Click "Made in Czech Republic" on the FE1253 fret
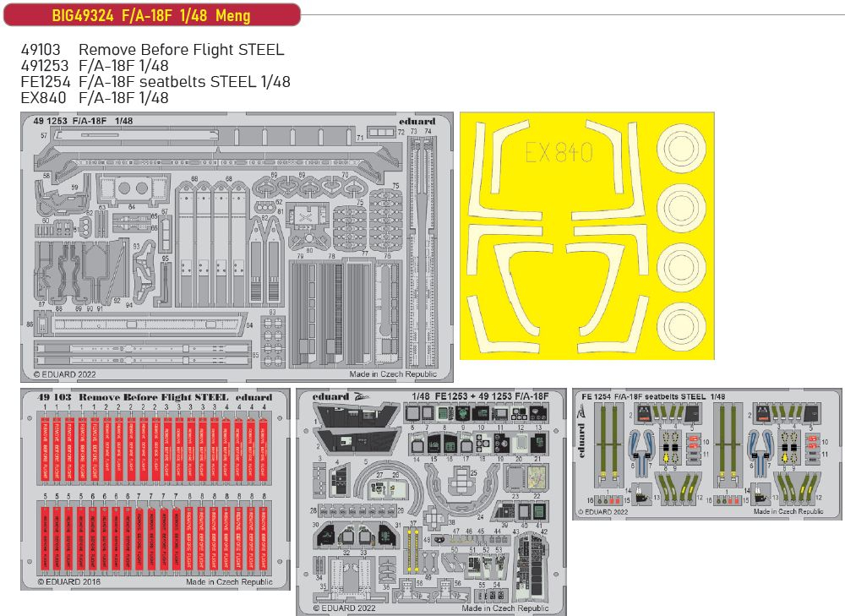The image size is (845, 616). tap(505, 608)
